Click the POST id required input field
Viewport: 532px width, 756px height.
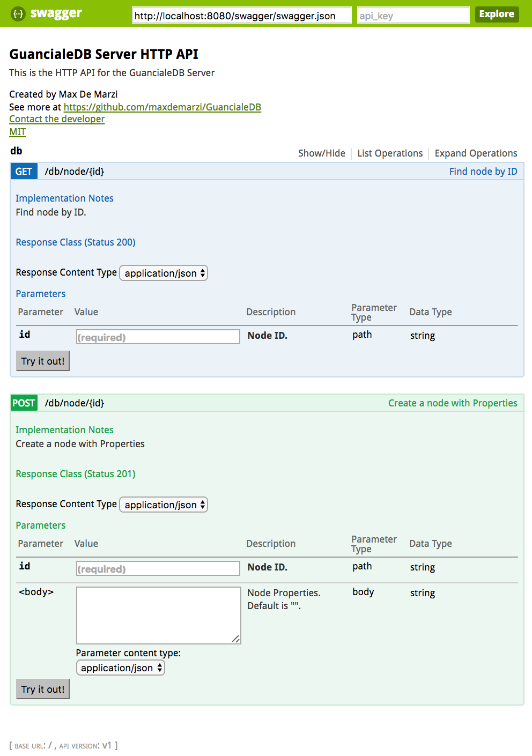pyautogui.click(x=158, y=569)
